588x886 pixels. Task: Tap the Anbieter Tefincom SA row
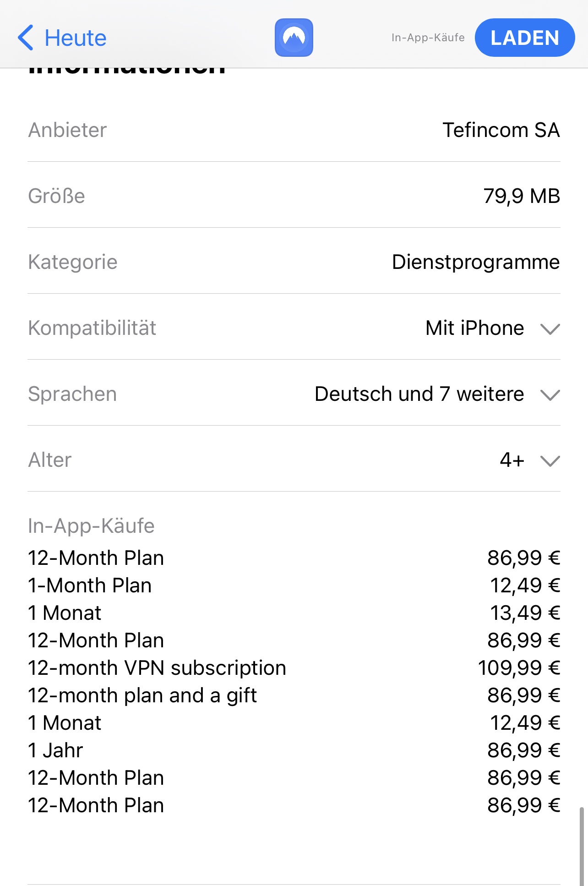[294, 130]
